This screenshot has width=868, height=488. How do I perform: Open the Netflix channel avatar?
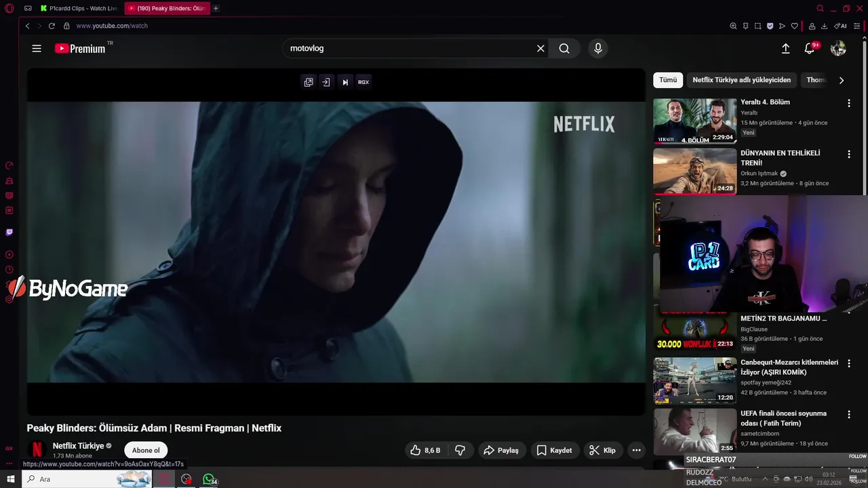point(37,450)
